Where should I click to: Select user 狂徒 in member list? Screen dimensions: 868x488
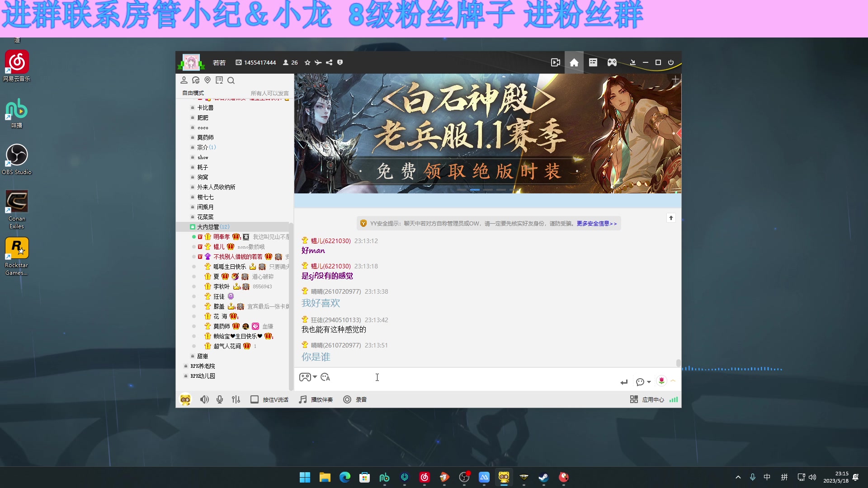(x=219, y=296)
